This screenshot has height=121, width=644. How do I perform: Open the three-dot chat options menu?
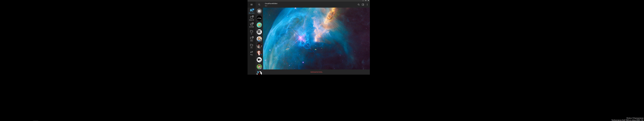[367, 4]
